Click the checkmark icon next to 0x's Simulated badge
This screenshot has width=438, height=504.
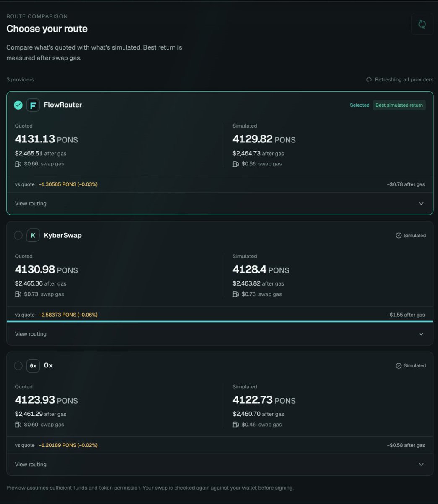click(x=399, y=366)
